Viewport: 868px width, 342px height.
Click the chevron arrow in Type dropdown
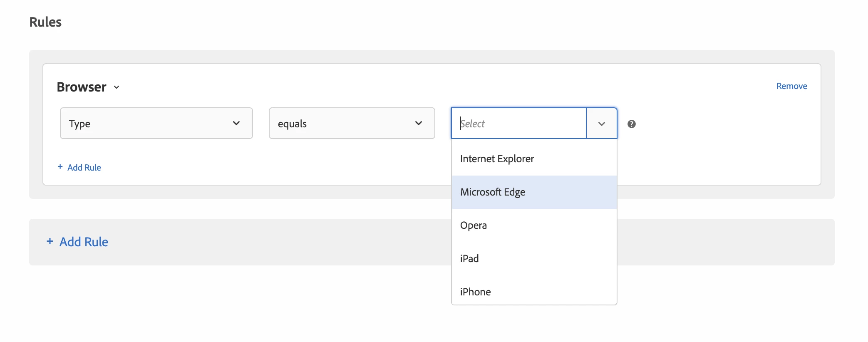(236, 123)
